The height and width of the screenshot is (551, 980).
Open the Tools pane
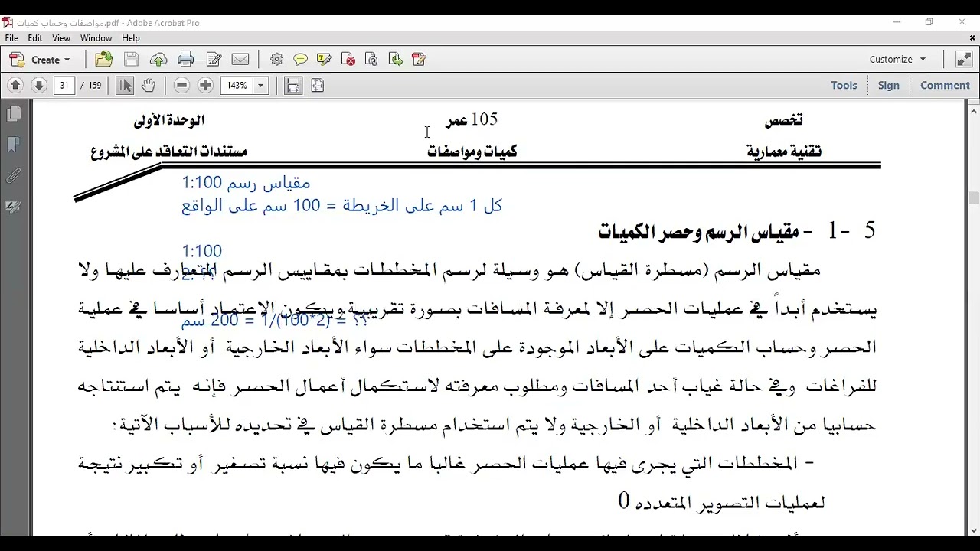[844, 86]
